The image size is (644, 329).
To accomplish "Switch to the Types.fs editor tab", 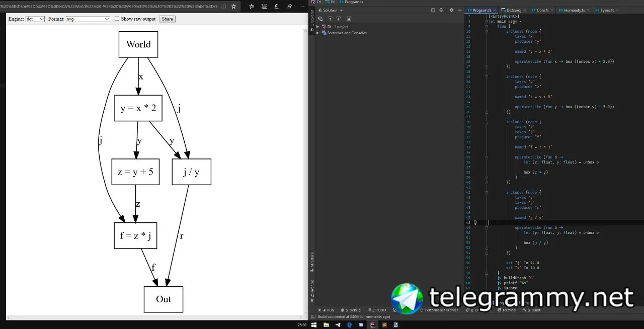I will click(606, 10).
